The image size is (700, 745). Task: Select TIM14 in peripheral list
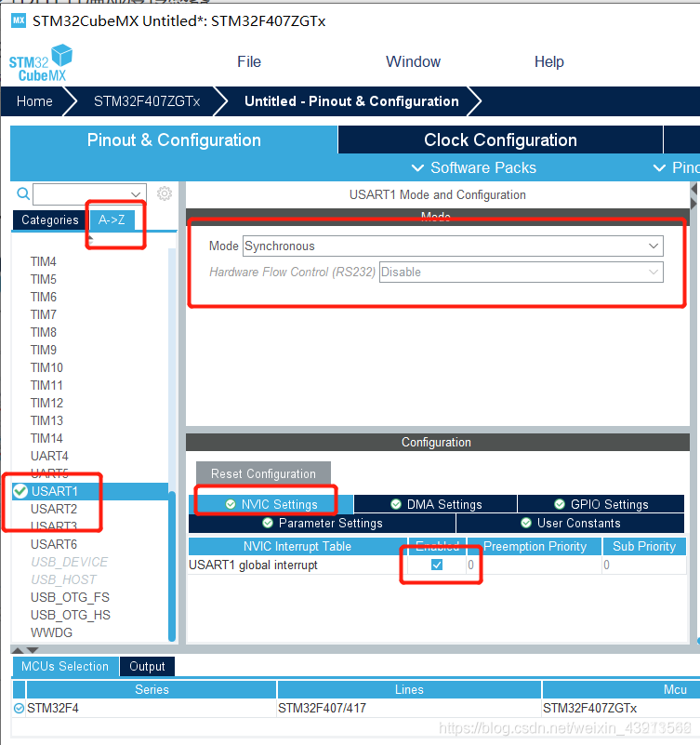pyautogui.click(x=46, y=438)
